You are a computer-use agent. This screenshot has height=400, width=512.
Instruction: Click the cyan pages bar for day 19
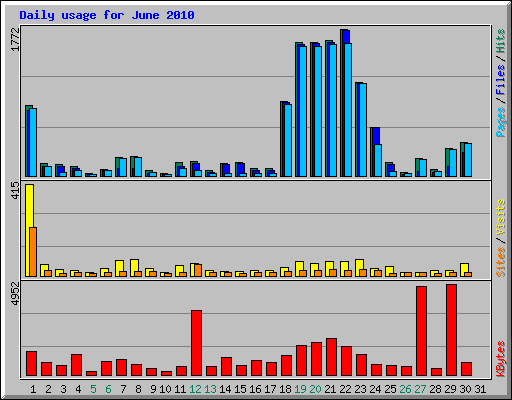click(303, 111)
